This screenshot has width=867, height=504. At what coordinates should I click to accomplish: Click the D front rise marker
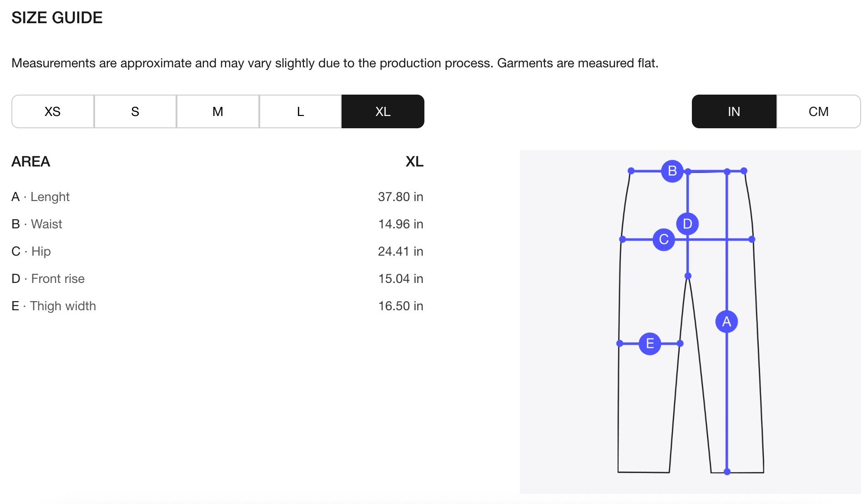click(x=687, y=224)
